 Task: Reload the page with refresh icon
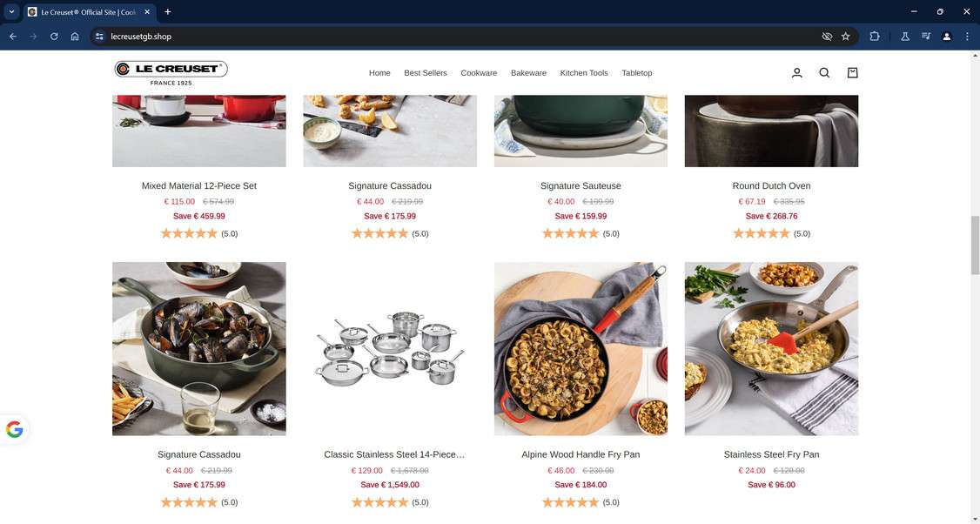pos(54,37)
